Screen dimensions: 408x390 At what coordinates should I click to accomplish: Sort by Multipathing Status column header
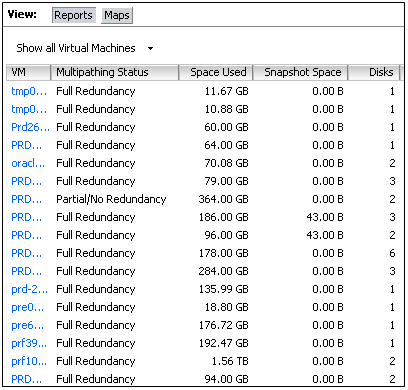[114, 72]
